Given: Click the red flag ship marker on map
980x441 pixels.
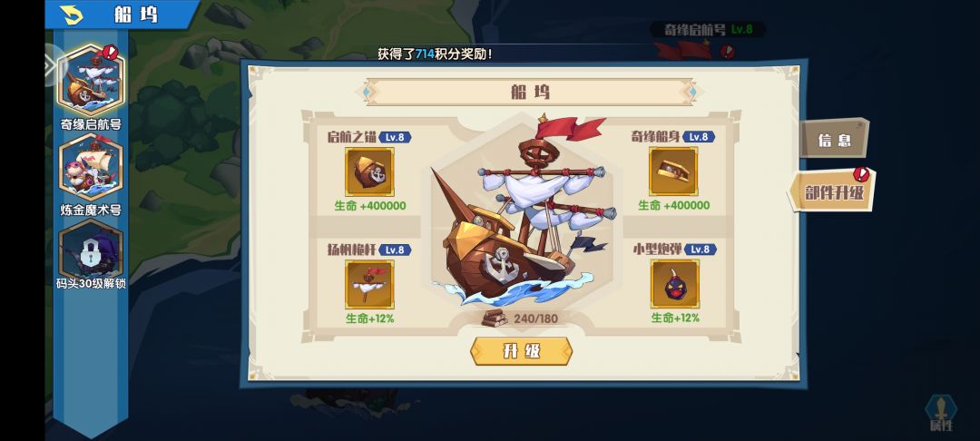Looking at the screenshot, I should pyautogui.click(x=683, y=50).
